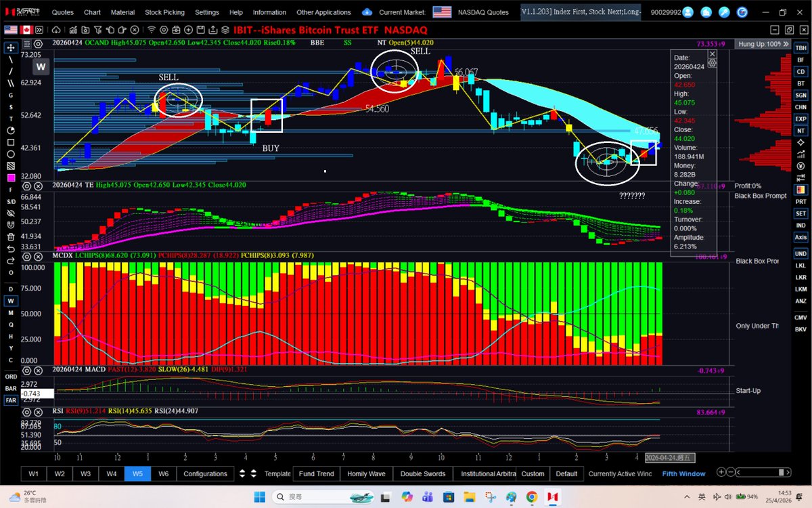Switch to the W5 window tab

(137, 473)
